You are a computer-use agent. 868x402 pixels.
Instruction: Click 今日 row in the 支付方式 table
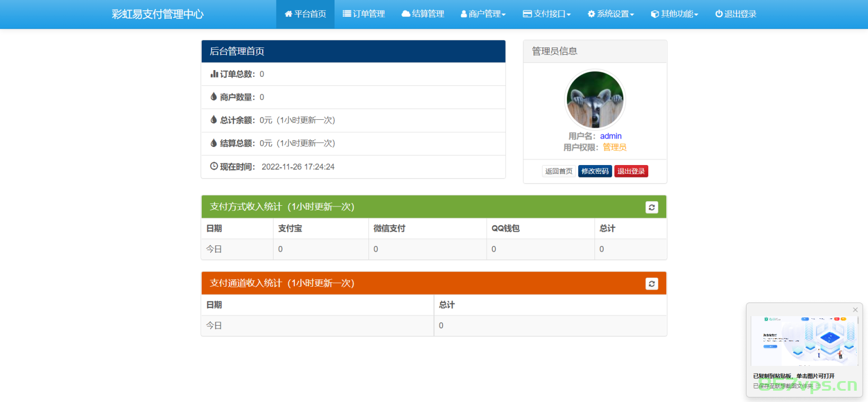point(434,249)
